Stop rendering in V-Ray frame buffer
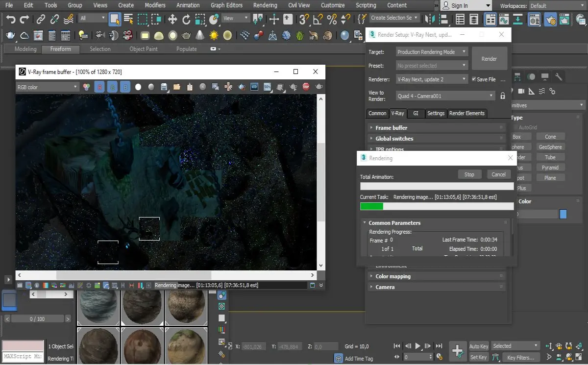 tap(306, 87)
